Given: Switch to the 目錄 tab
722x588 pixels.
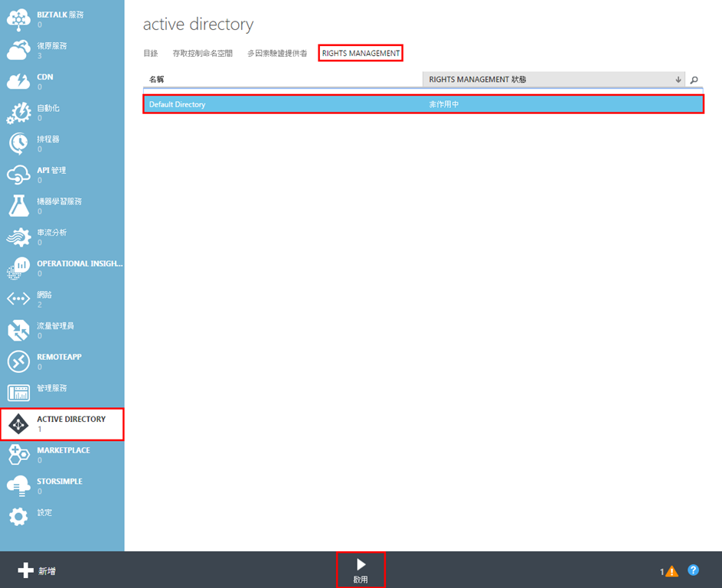Looking at the screenshot, I should (x=151, y=54).
